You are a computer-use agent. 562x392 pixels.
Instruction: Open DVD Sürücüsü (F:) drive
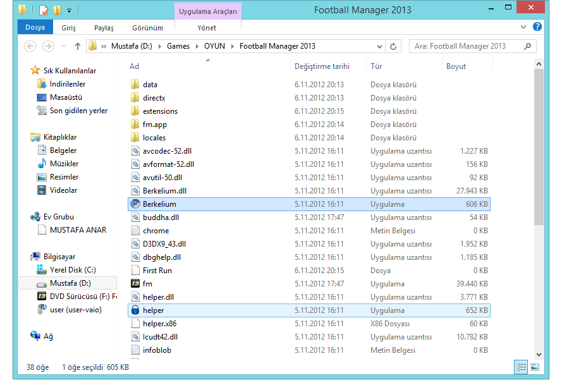pos(83,297)
